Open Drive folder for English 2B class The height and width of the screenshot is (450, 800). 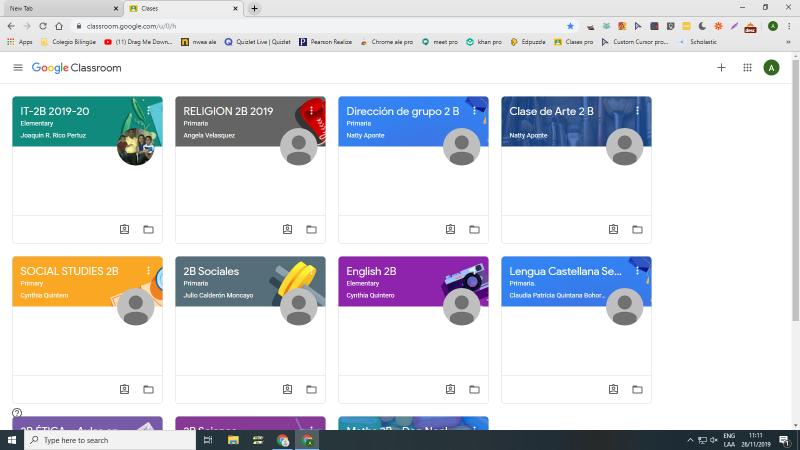(474, 389)
